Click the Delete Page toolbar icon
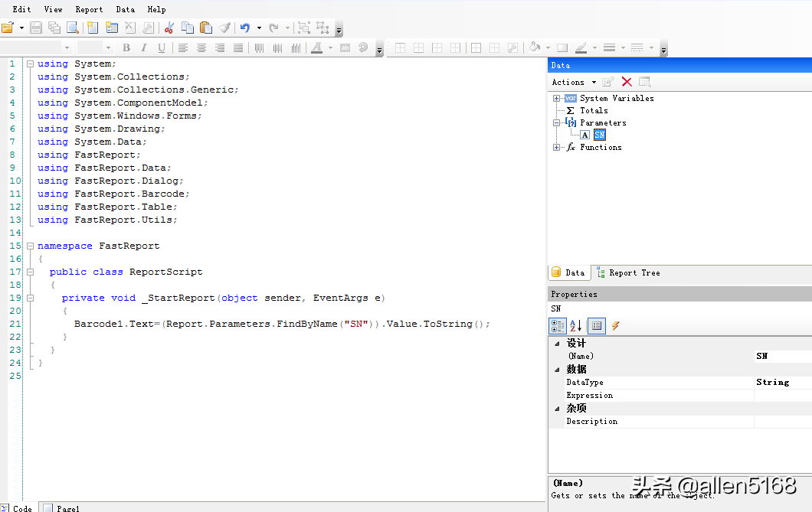The width and height of the screenshot is (812, 512). point(130,28)
